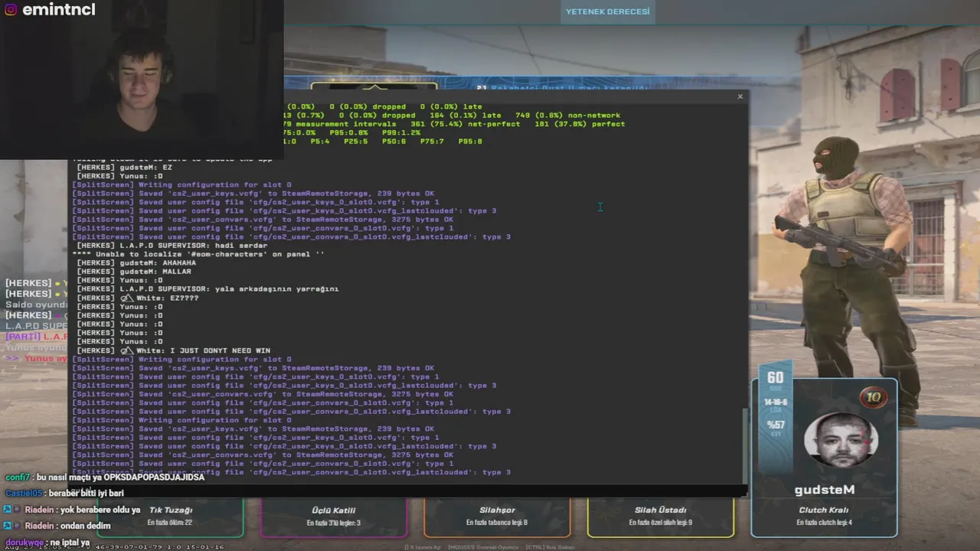Click the 60 score on gudsteM's card
Screen dimensions: 980x551
click(x=775, y=378)
